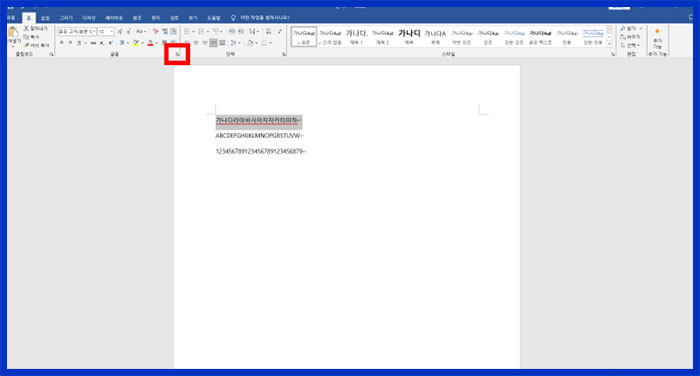This screenshot has width=700, height=376.
Task: Toggle underline formatting
Action: pos(79,43)
